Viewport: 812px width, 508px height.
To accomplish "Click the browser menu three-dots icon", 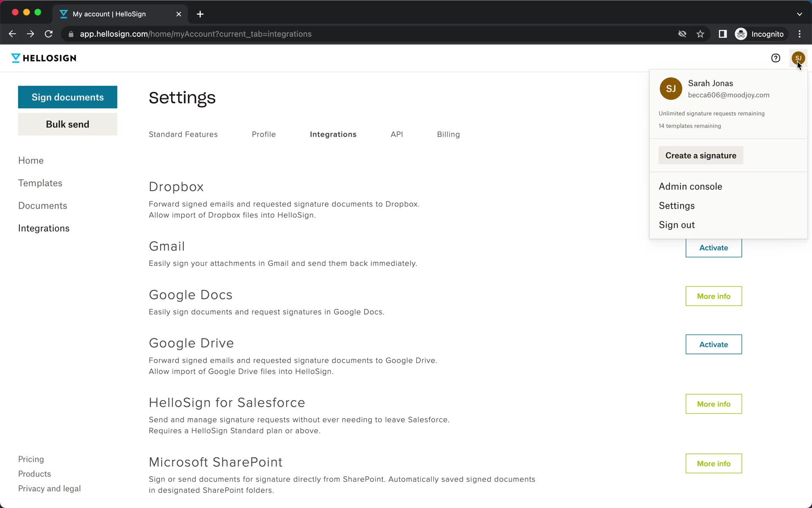I will [x=801, y=34].
